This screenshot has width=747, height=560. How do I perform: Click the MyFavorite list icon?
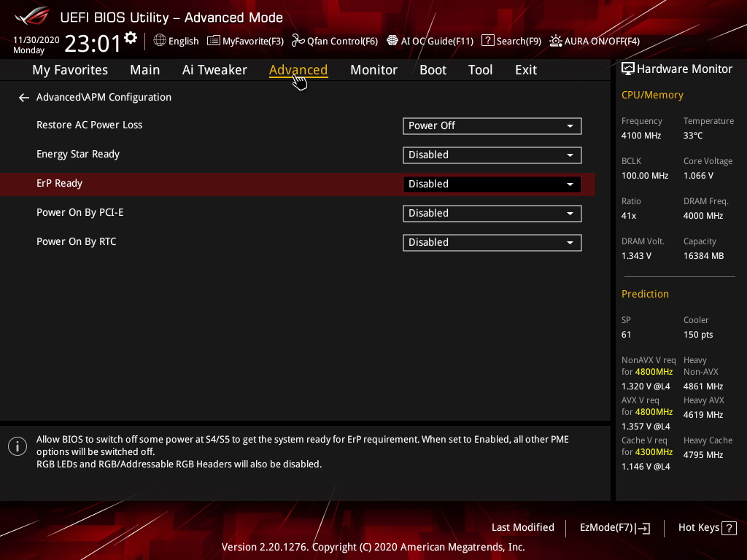click(214, 41)
